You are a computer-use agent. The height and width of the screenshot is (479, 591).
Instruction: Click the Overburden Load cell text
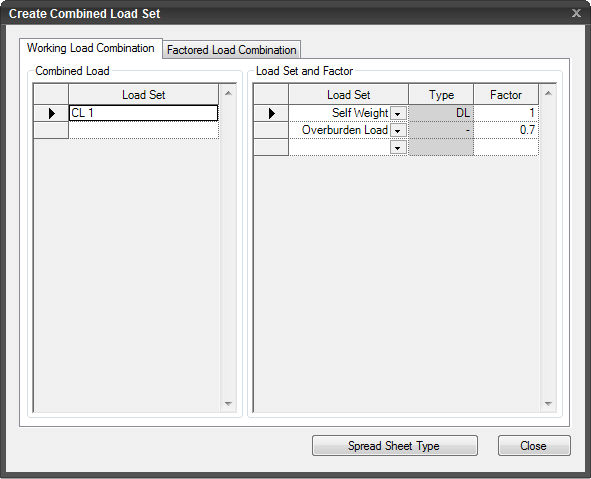[x=345, y=130]
